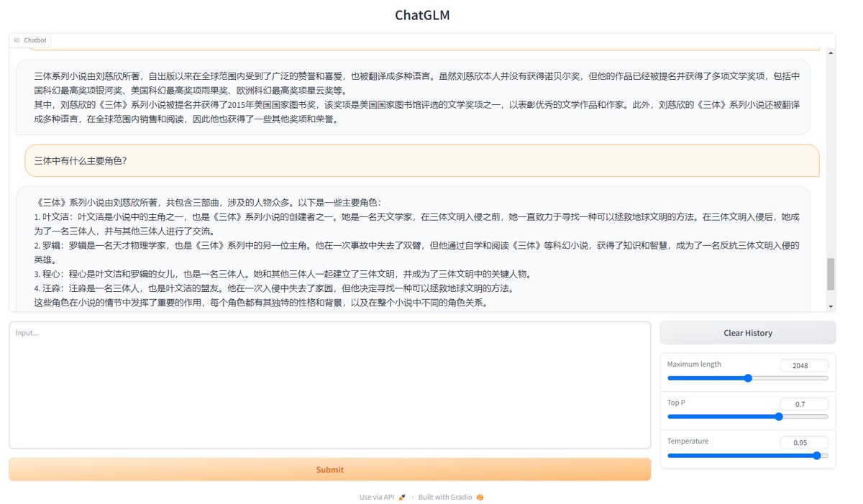This screenshot has width=863, height=504.
Task: Click the Gradio logo icon in footer
Action: 480,497
